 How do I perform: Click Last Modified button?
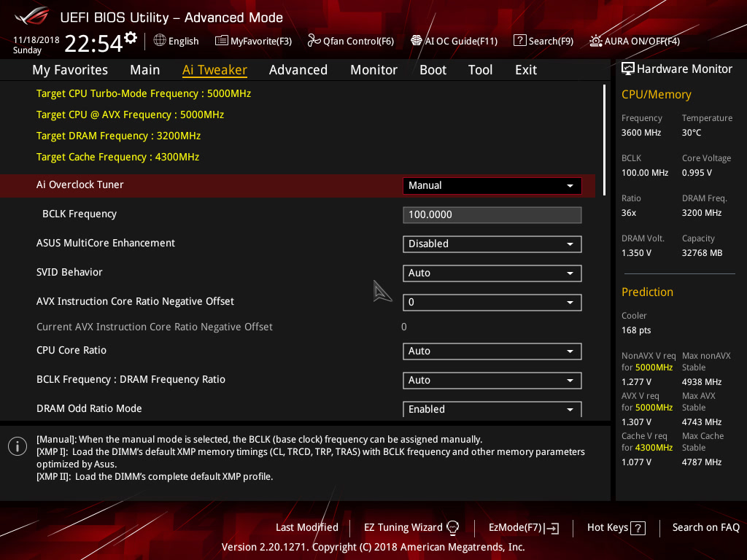click(x=307, y=527)
